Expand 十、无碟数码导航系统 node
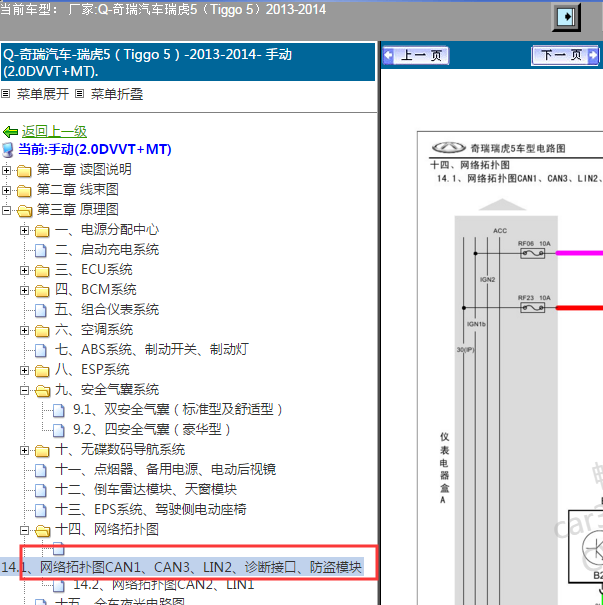The image size is (603, 605). click(24, 450)
